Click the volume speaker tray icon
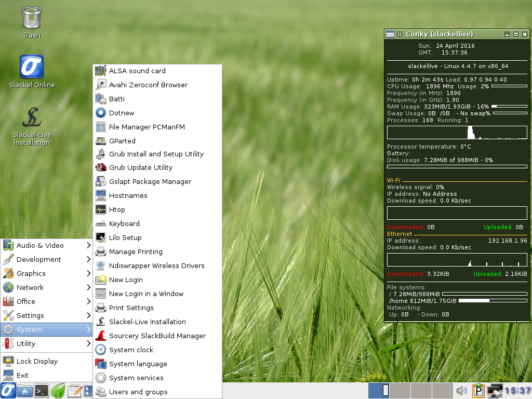 [x=462, y=391]
